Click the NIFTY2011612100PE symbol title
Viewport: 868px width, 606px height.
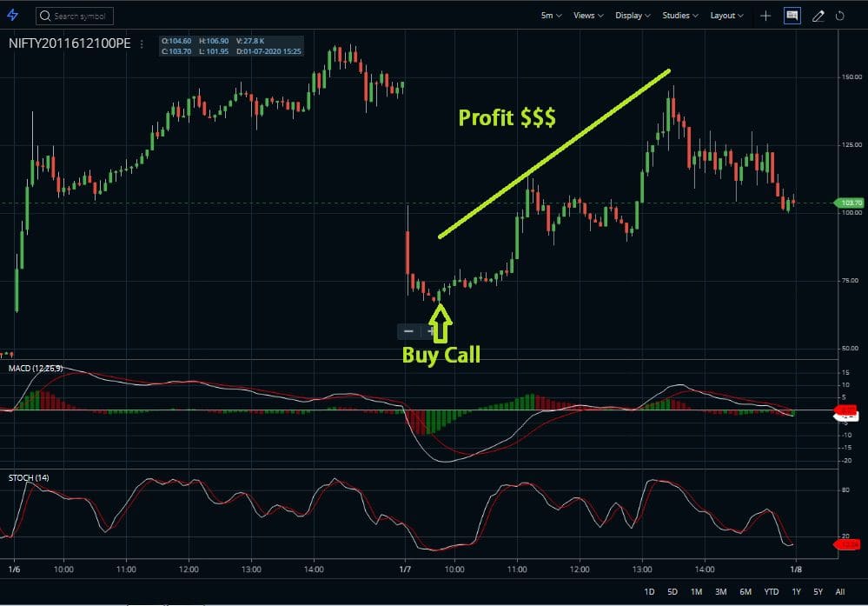(70, 43)
